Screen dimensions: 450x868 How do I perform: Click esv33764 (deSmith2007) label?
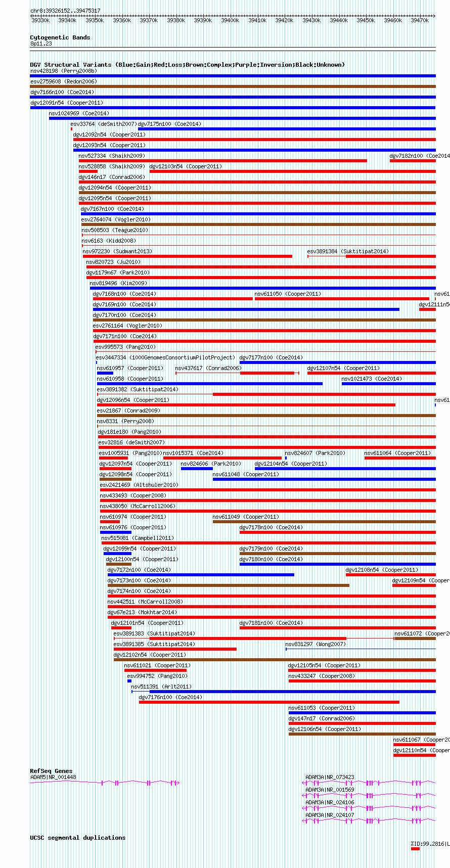coord(104,124)
